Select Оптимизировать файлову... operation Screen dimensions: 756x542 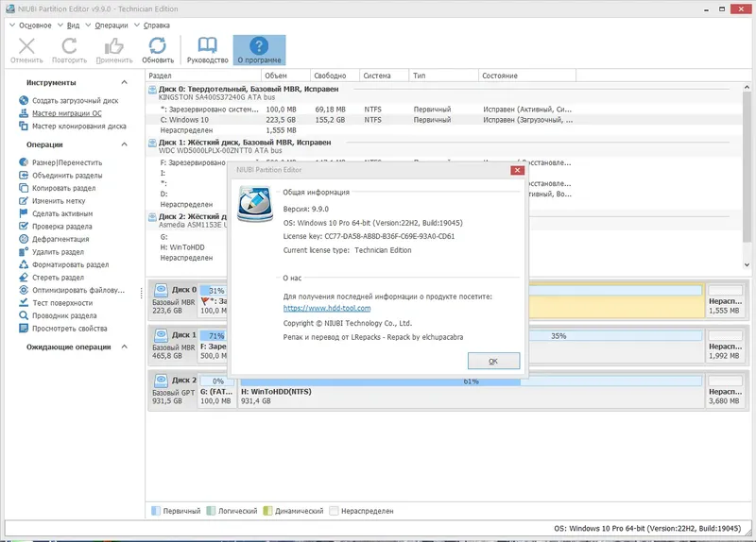pos(72,290)
